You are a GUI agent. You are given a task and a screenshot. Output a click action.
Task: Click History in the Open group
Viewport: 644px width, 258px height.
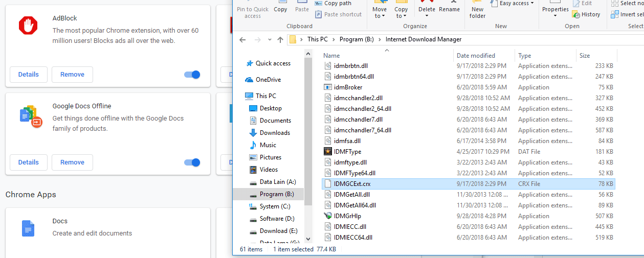pos(586,14)
